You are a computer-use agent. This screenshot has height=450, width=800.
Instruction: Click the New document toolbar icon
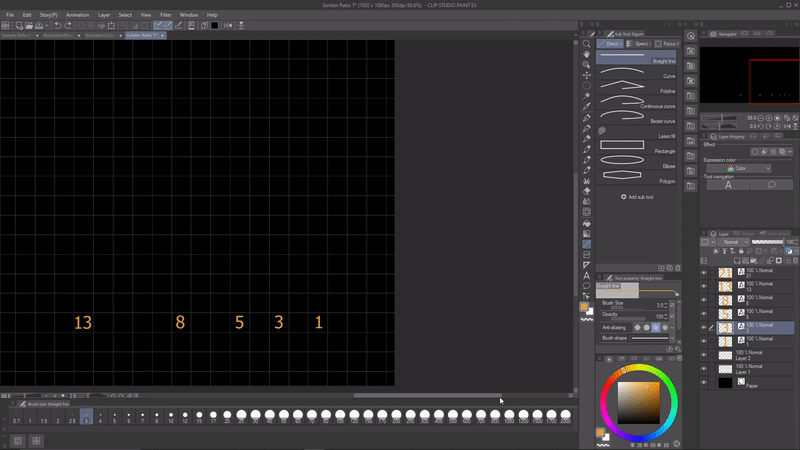tap(19, 26)
